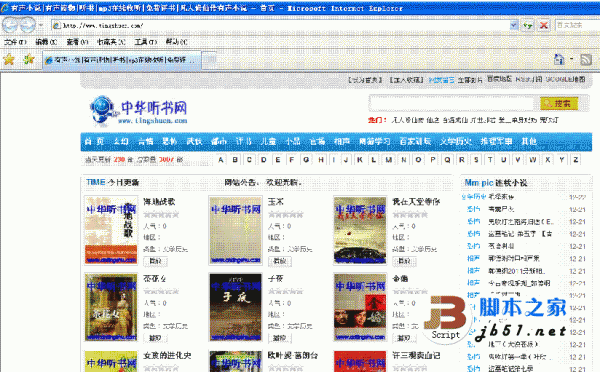
Task: Click the yellow 搜索 search button
Action: tap(559, 103)
